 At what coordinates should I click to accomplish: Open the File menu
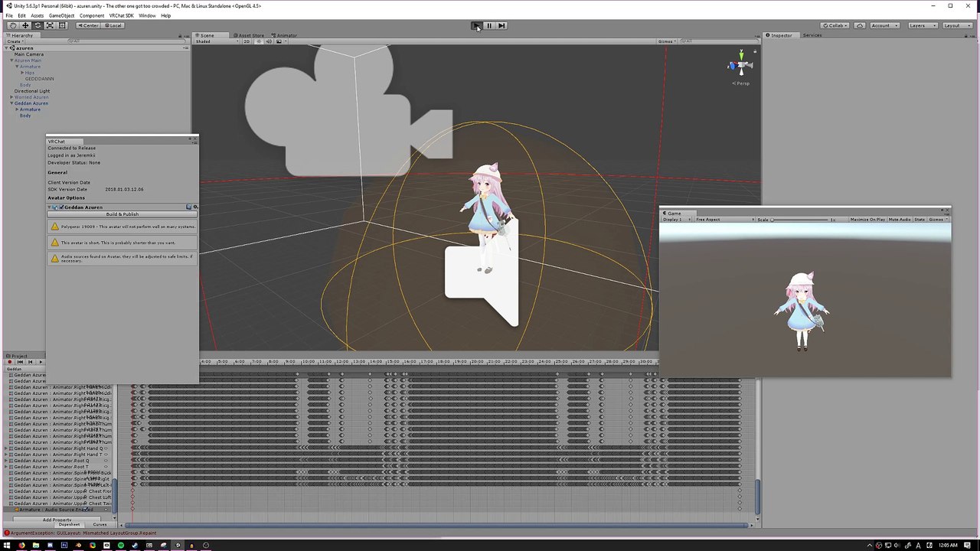(9, 15)
